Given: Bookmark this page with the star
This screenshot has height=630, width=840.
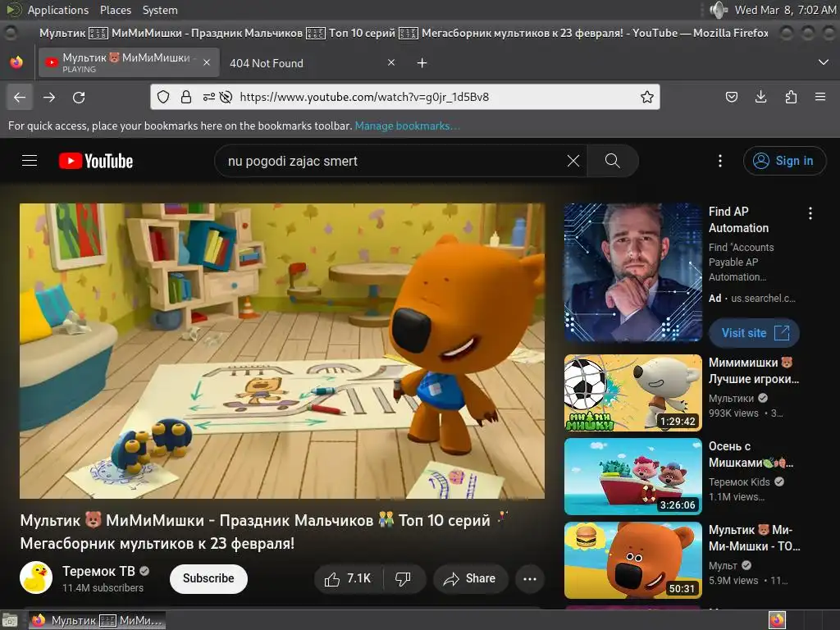Looking at the screenshot, I should [x=647, y=97].
